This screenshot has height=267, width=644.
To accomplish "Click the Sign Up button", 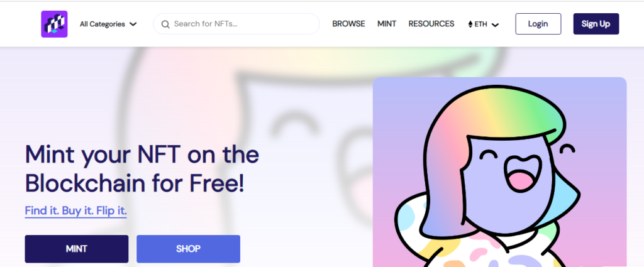I will click(596, 24).
